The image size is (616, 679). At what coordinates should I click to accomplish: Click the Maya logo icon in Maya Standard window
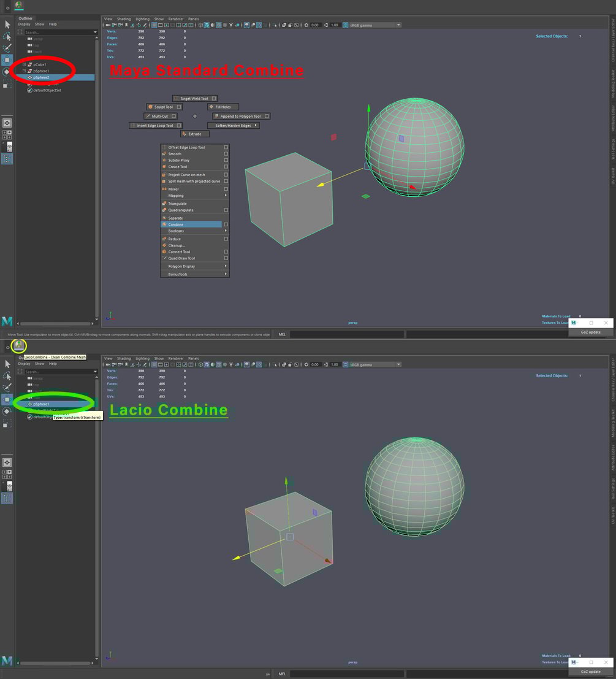point(7,321)
